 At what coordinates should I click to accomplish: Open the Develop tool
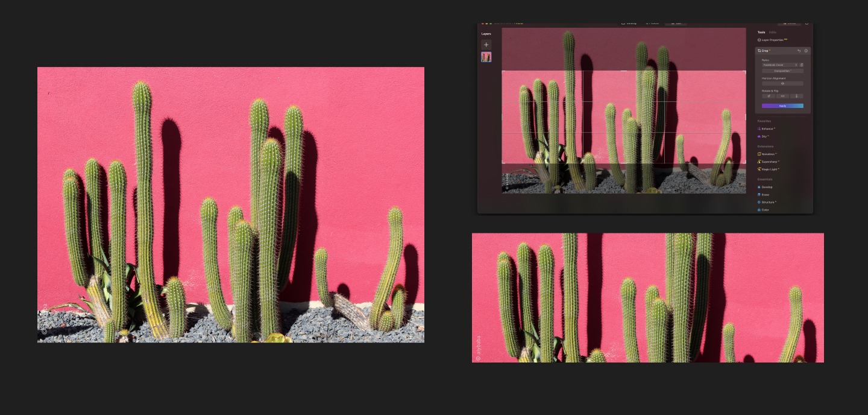click(x=766, y=187)
